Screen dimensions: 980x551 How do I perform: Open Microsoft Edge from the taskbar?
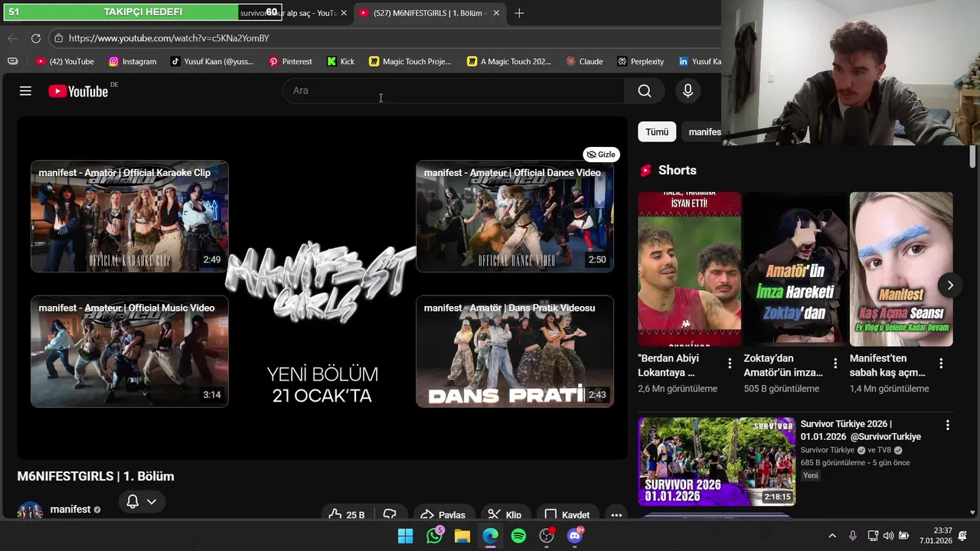pos(490,536)
